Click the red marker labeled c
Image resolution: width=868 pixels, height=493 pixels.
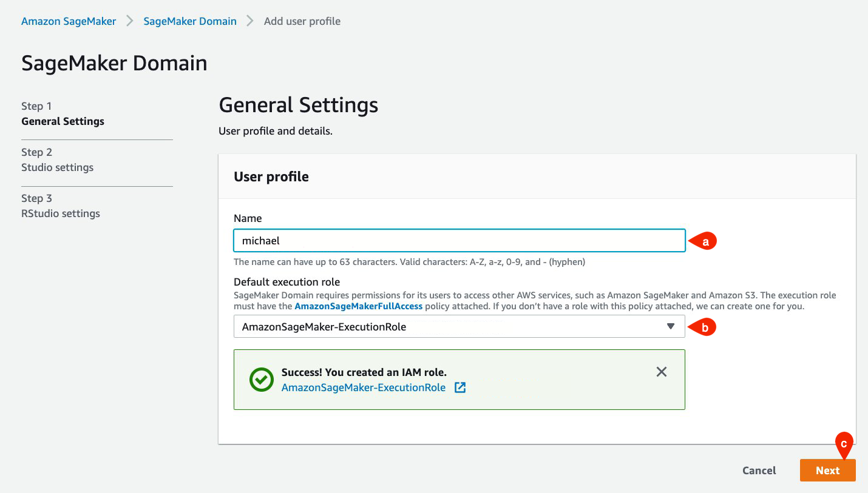coord(844,443)
